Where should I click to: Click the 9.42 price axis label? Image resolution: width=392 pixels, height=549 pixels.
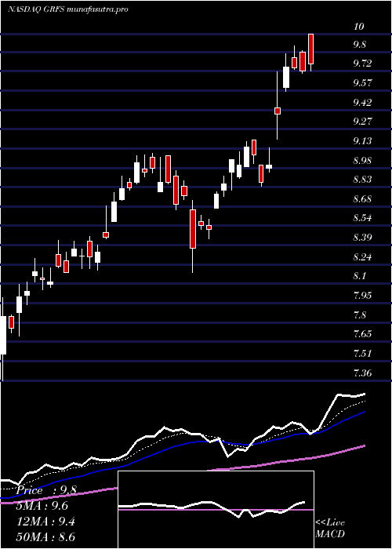point(362,102)
